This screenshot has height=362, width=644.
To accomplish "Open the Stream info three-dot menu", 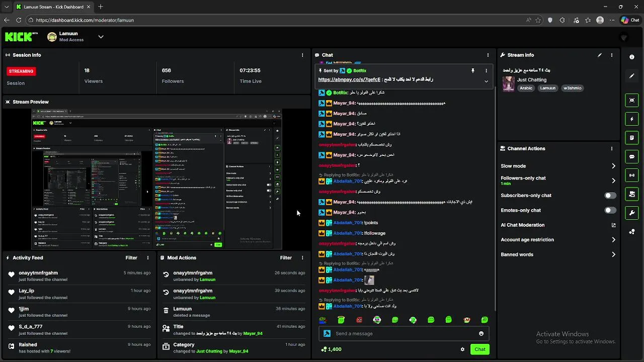I will pos(612,55).
